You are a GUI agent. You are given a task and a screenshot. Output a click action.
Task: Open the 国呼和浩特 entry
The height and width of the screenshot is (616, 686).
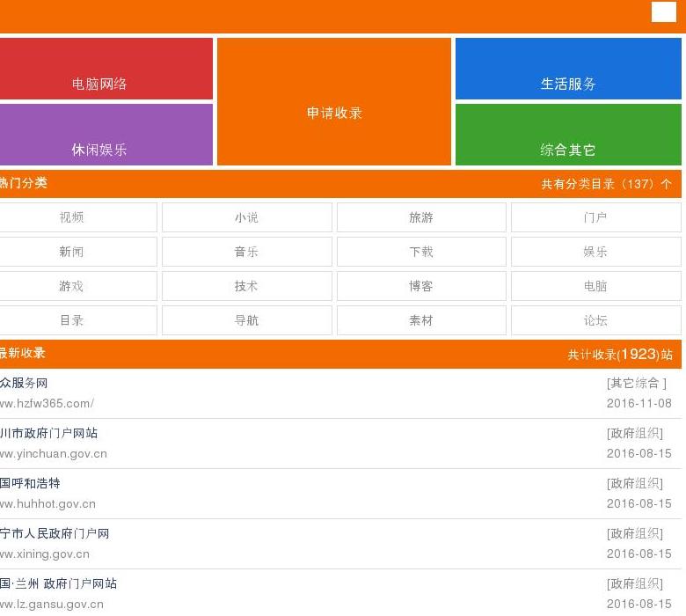pyautogui.click(x=30, y=483)
